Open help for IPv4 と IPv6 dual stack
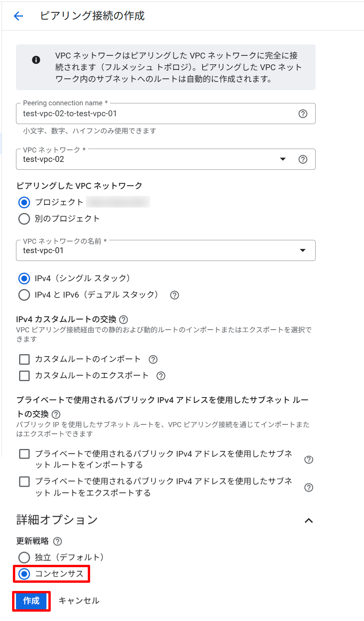364x621 pixels. (x=174, y=295)
